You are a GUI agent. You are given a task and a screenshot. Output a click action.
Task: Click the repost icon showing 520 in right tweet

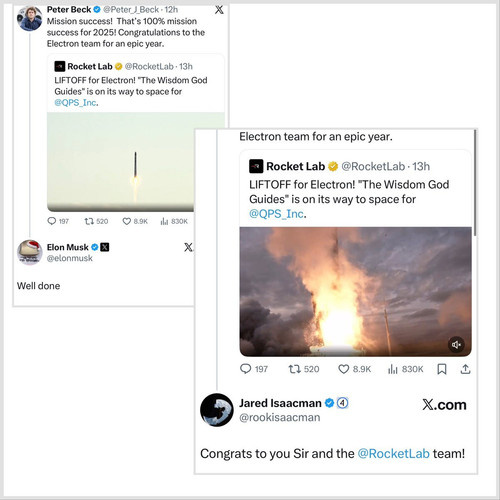[x=294, y=369]
